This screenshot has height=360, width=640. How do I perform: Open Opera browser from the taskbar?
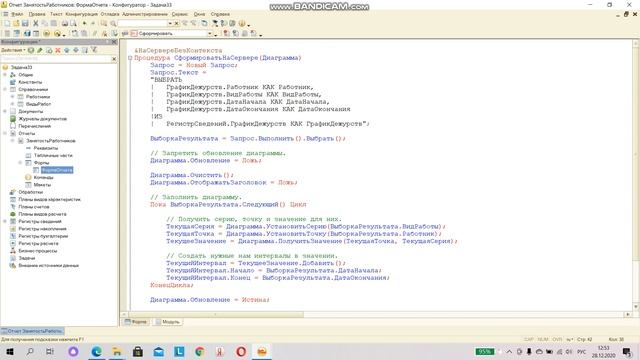point(241,351)
